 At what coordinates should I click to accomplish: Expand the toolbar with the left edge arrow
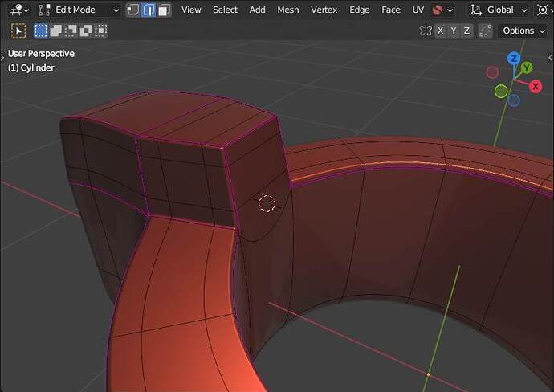2,56
